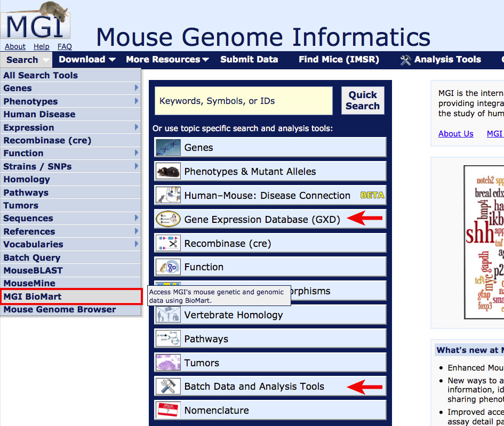Click the Vertebrate Homology icon

click(x=168, y=315)
